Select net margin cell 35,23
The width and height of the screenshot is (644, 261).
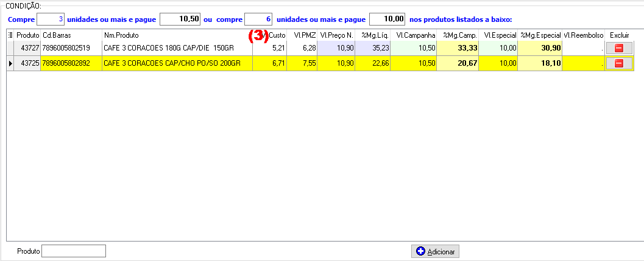[x=373, y=48]
